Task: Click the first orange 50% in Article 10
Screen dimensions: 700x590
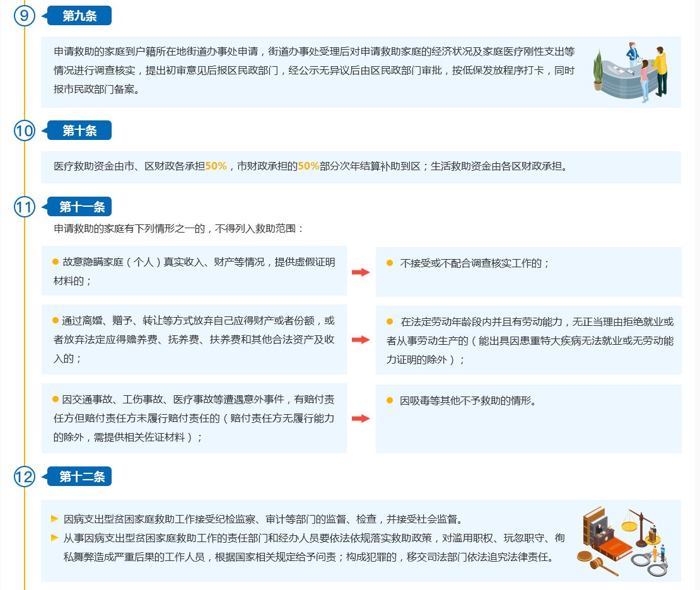Action: click(x=216, y=166)
